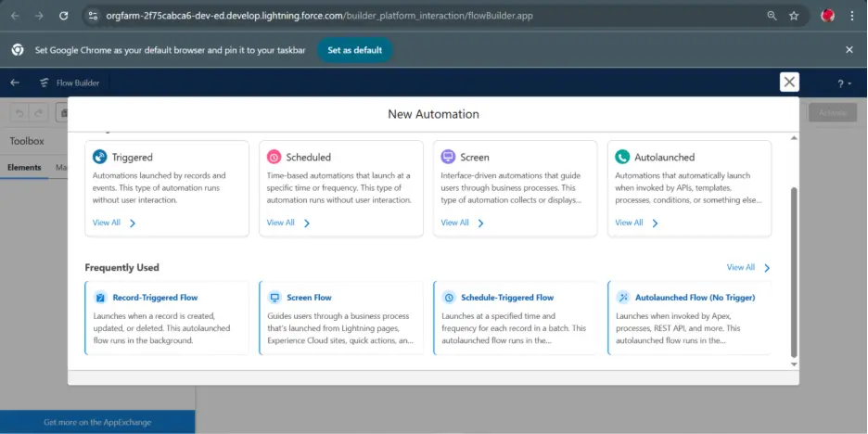Click the modal vertical scrollbar
This screenshot has width=868, height=434.
click(x=793, y=269)
